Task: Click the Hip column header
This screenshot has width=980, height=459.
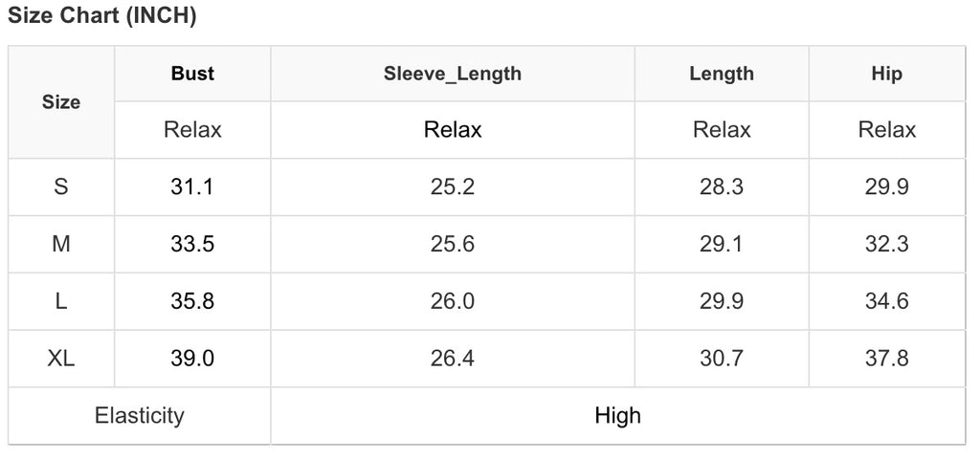Action: pos(887,74)
